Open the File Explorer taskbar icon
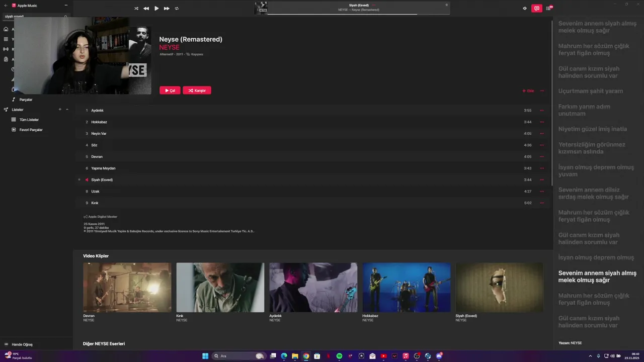644x362 pixels. [295, 356]
